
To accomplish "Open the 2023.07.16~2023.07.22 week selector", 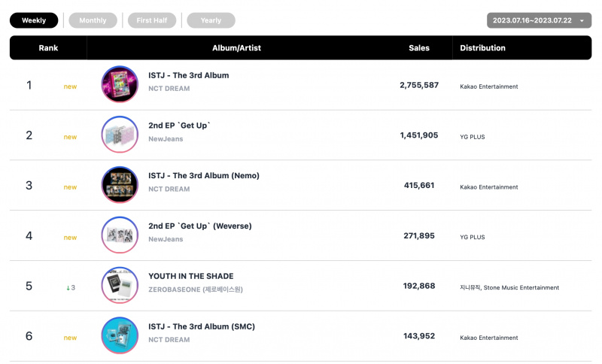I will point(539,20).
